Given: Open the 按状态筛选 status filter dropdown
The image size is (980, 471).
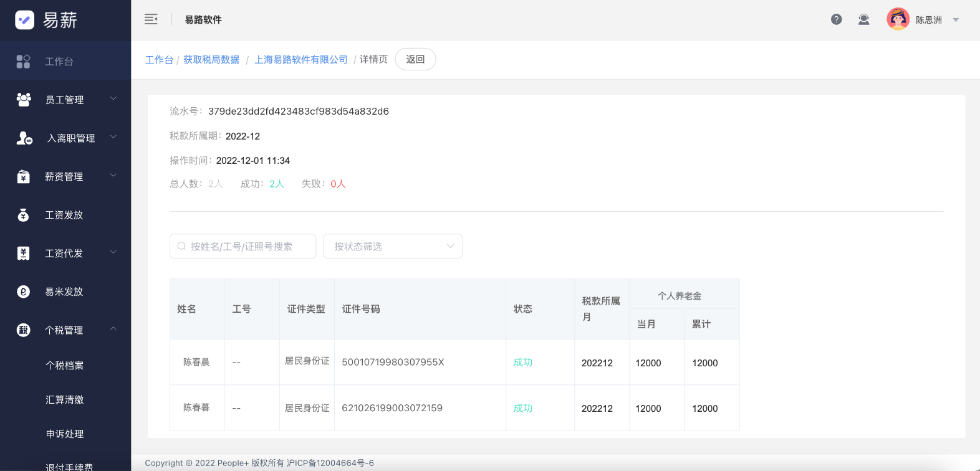Looking at the screenshot, I should (393, 247).
